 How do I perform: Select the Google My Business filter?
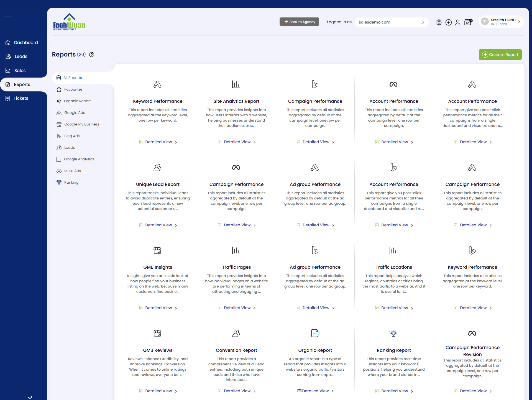tap(78, 124)
